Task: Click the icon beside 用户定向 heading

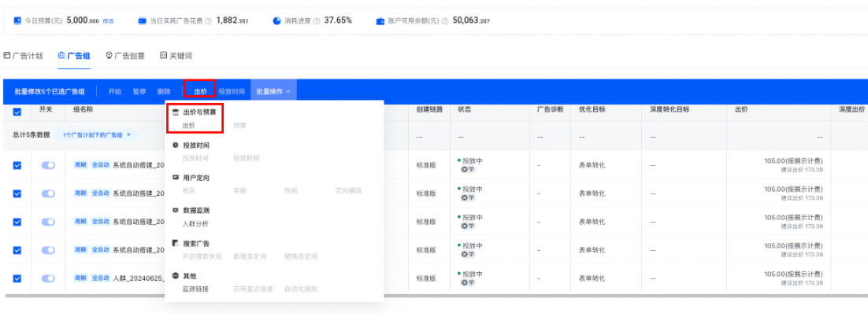Action: point(176,178)
